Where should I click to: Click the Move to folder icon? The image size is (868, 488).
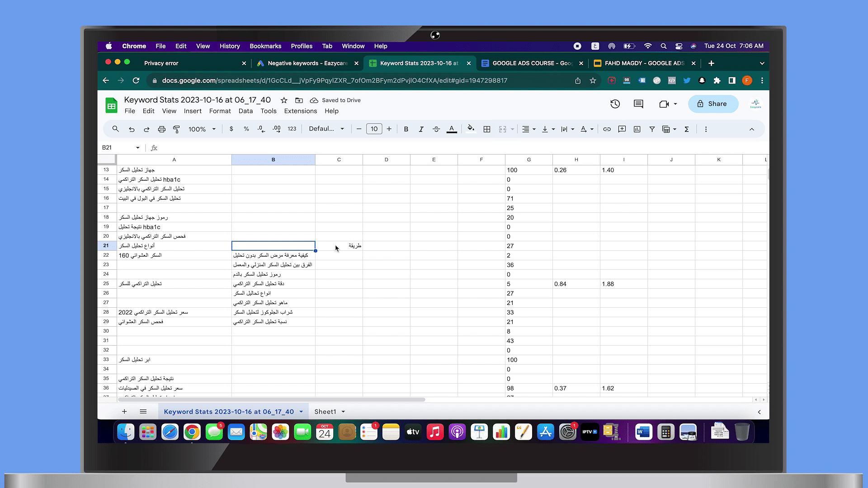(x=299, y=100)
